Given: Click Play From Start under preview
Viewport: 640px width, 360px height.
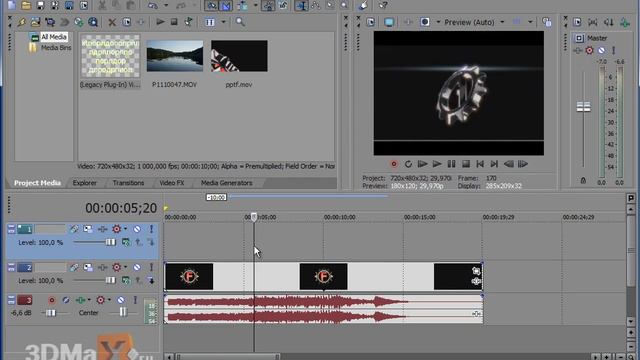Looking at the screenshot, I should 422,164.
